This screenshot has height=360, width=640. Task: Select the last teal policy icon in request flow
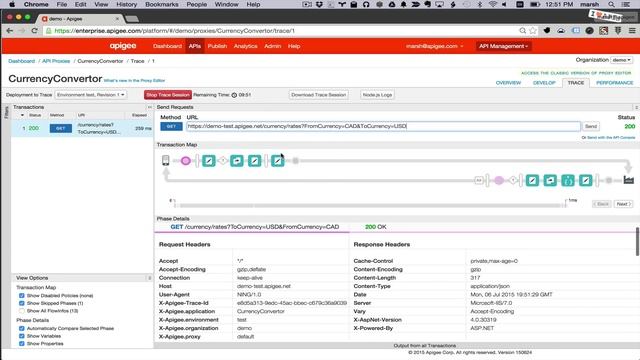click(x=278, y=161)
